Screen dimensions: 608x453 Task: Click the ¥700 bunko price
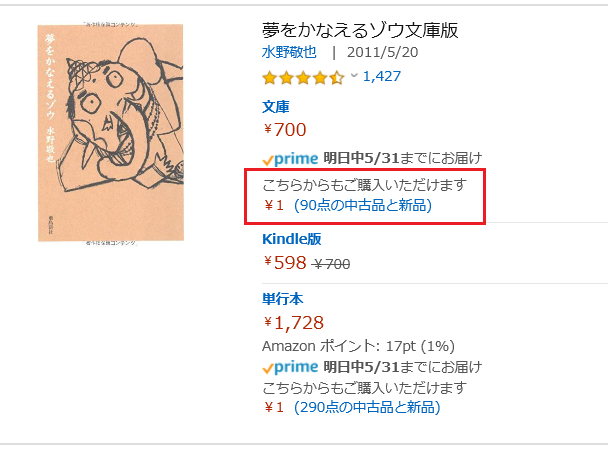[x=285, y=130]
